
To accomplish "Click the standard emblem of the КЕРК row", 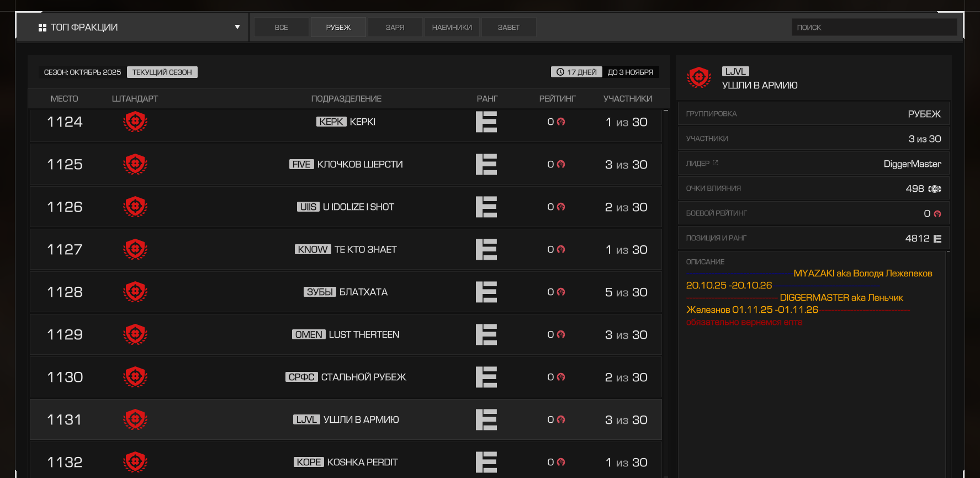I will tap(135, 122).
